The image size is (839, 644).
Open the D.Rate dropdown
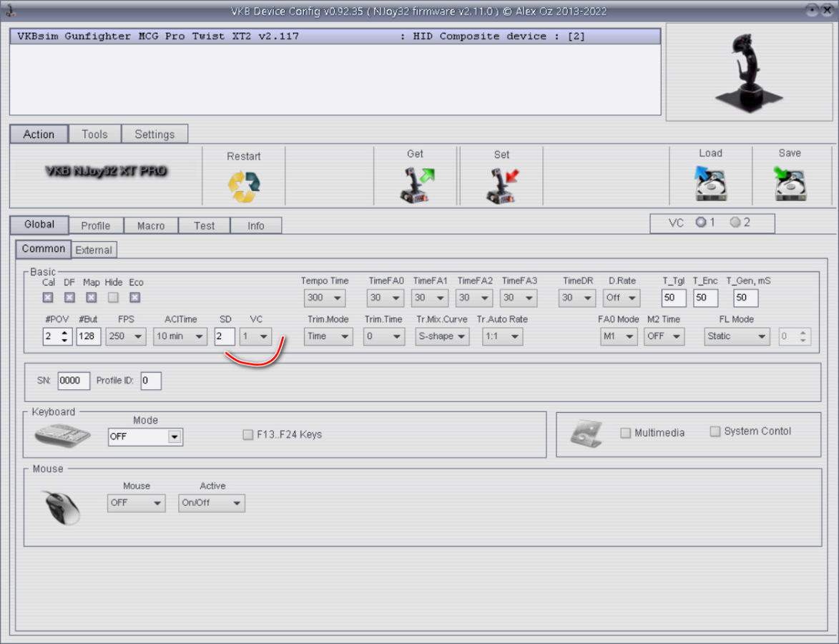(x=622, y=298)
